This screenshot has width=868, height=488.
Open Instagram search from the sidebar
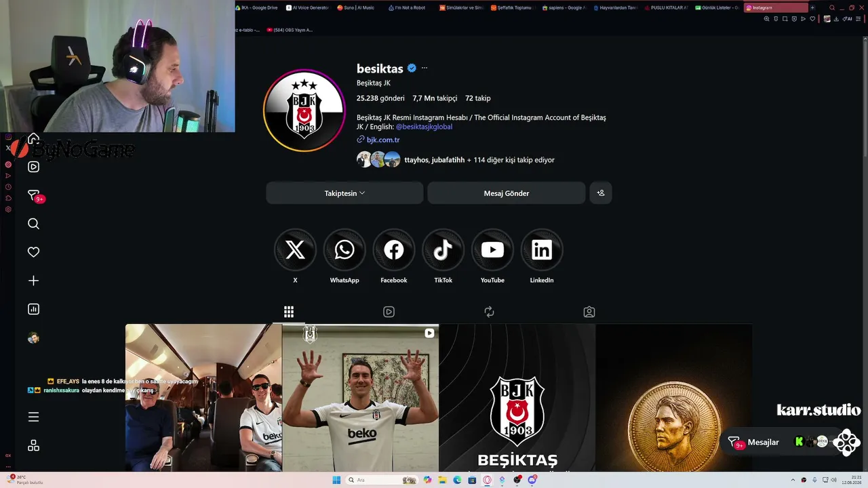point(33,224)
